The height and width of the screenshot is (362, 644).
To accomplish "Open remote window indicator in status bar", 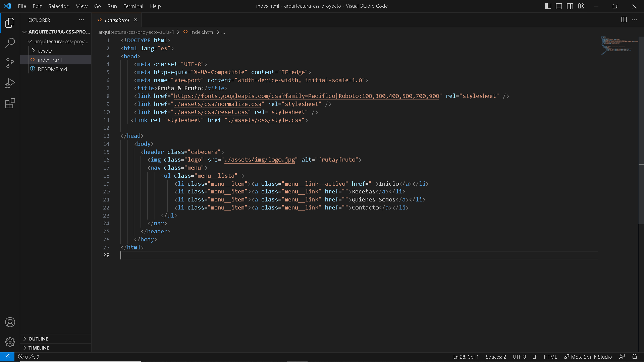I will [x=7, y=357].
